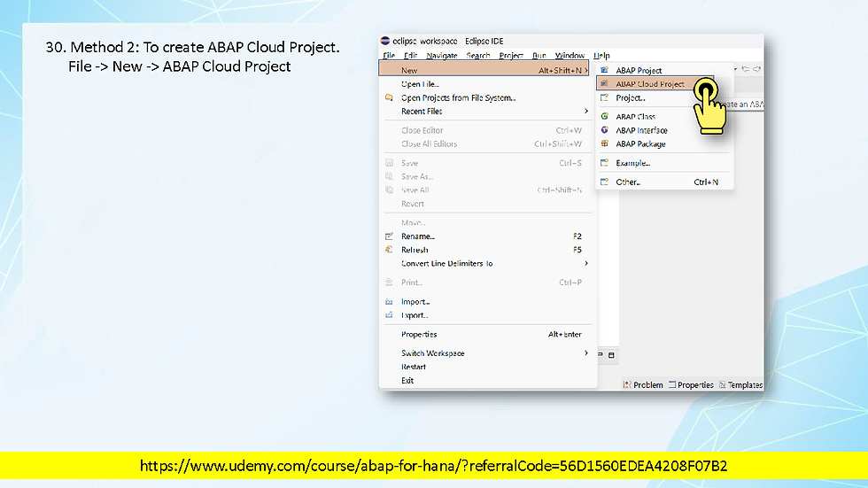The height and width of the screenshot is (488, 868).
Task: Click Refresh in File menu
Action: coord(415,250)
